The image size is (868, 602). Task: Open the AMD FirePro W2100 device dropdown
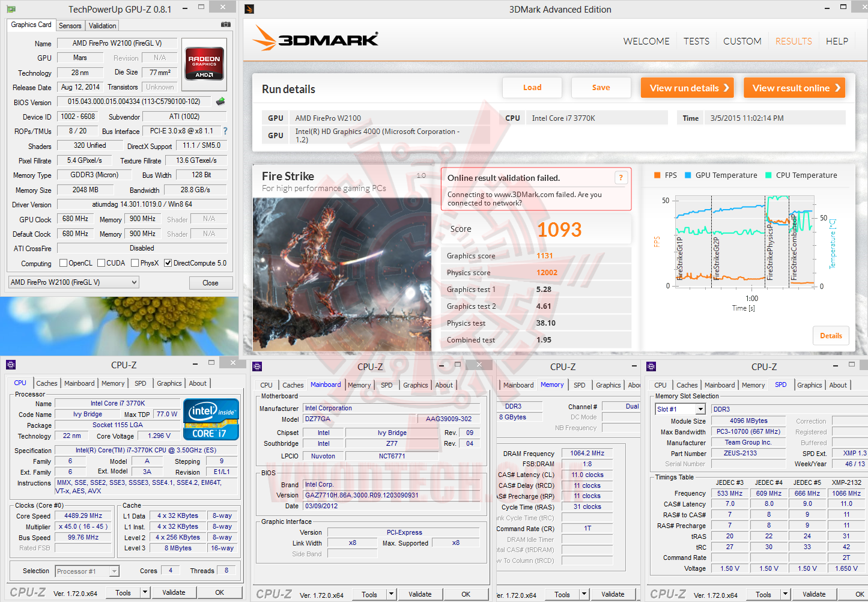click(133, 282)
